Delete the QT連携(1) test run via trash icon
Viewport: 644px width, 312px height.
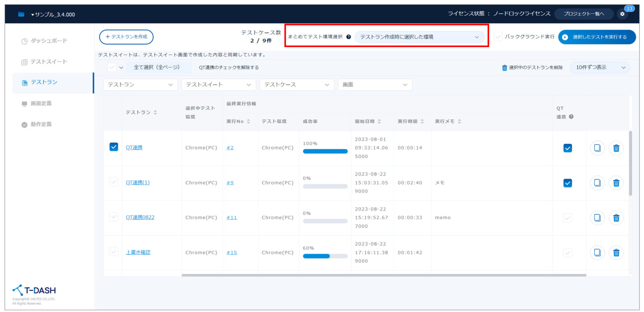tap(616, 183)
